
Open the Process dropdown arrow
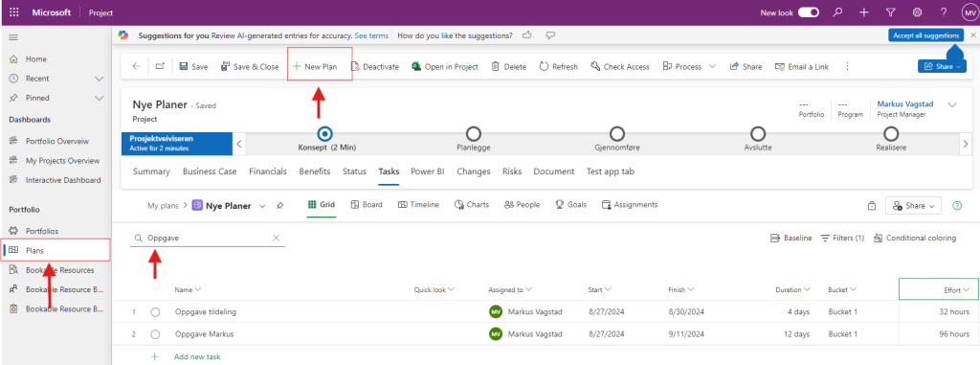pos(712,66)
